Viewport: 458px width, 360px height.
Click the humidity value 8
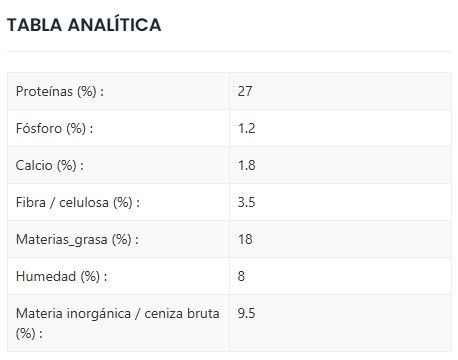click(x=241, y=276)
